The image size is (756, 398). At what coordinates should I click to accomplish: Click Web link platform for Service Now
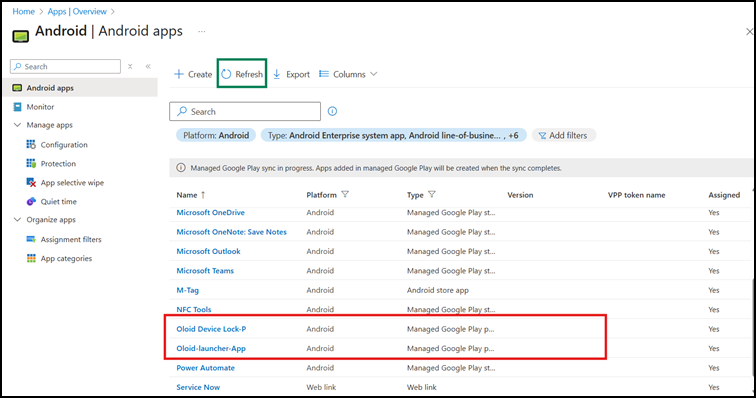pyautogui.click(x=321, y=387)
